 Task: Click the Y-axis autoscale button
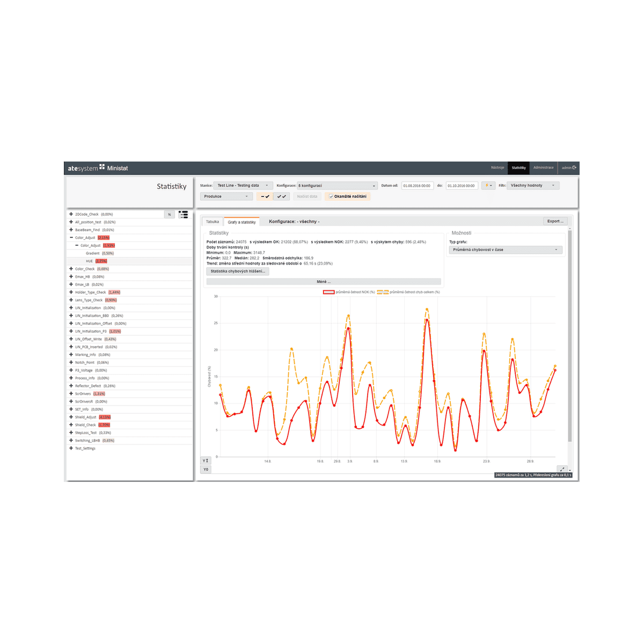206,461
